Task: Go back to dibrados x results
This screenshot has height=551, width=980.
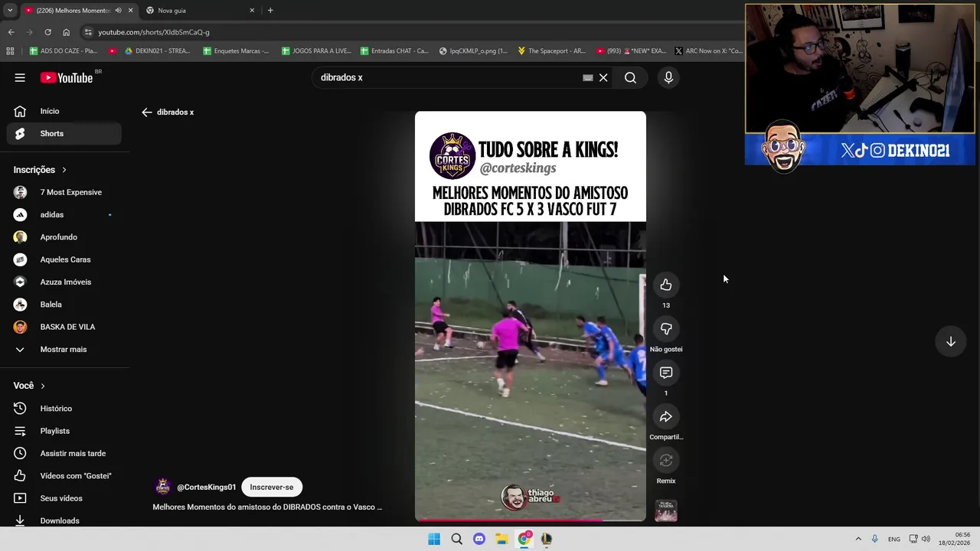Action: [x=147, y=112]
